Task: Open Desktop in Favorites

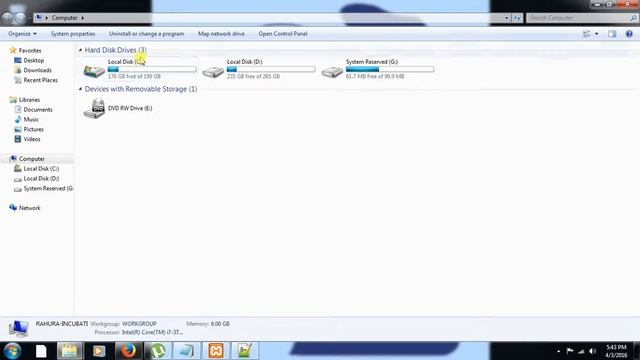Action: coord(33,60)
